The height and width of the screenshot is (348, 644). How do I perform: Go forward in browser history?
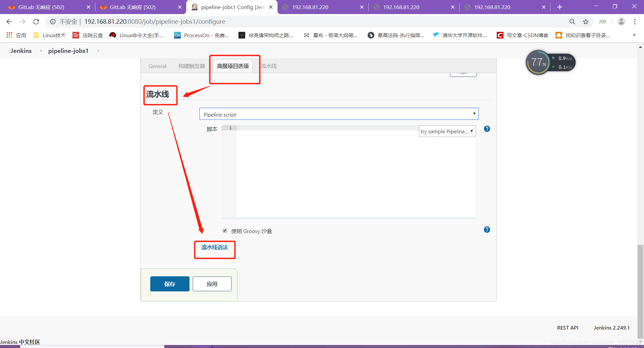click(x=22, y=22)
